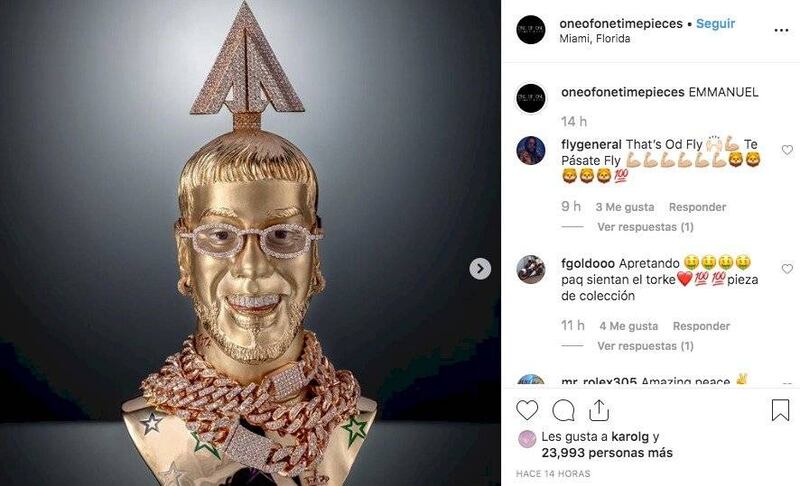Image resolution: width=800 pixels, height=486 pixels.
Task: Reply to fgoldooo's comment with Responder
Action: tap(701, 326)
